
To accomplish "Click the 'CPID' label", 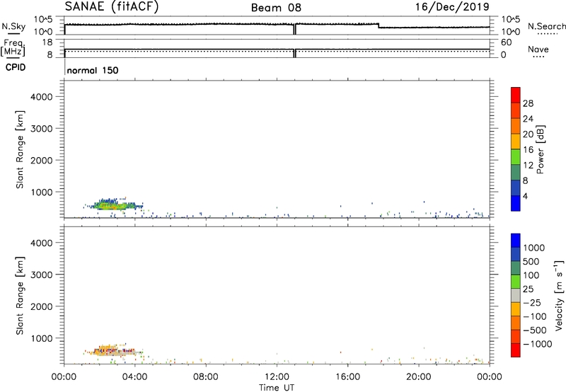I will 16,67.
